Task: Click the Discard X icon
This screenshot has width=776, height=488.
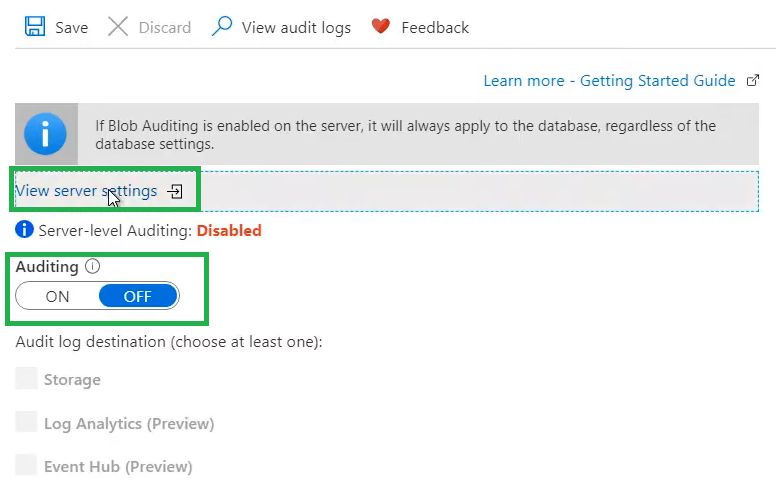Action: [x=118, y=27]
